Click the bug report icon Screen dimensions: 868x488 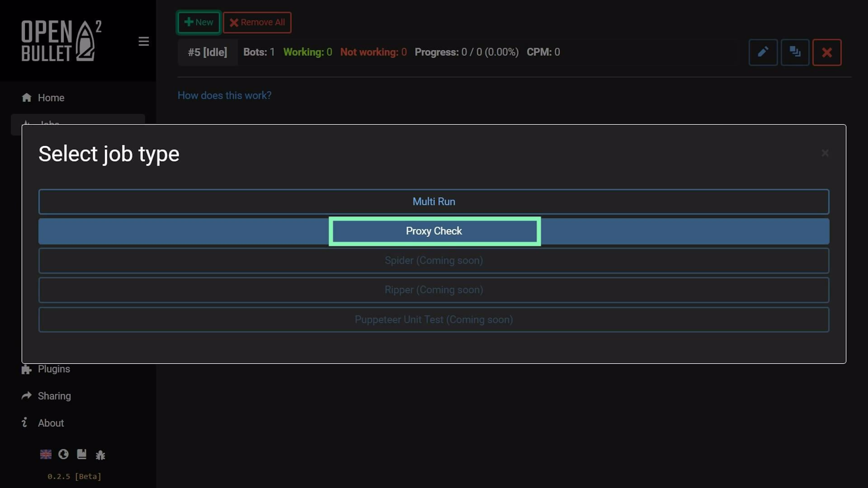point(100,455)
